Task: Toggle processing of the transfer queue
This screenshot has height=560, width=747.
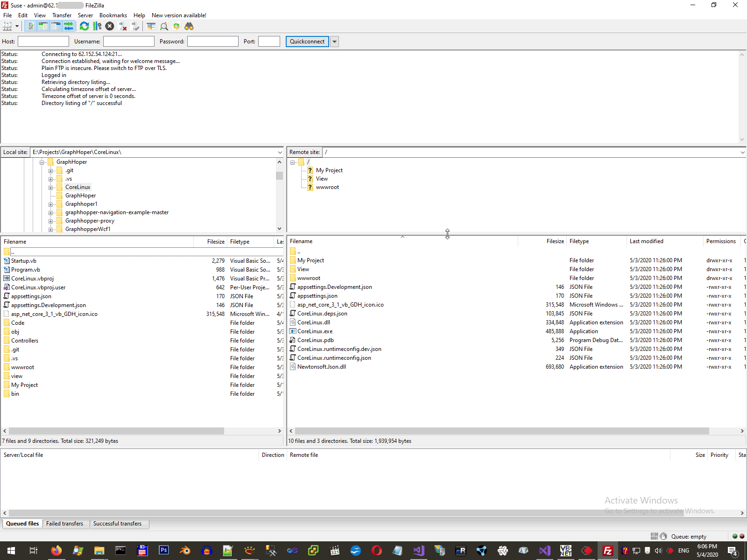Action: (x=97, y=27)
